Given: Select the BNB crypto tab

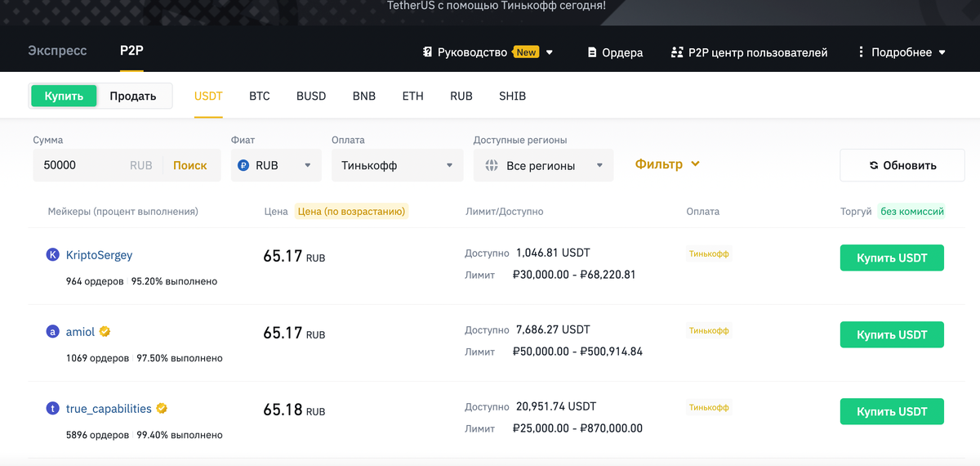Looking at the screenshot, I should [364, 96].
